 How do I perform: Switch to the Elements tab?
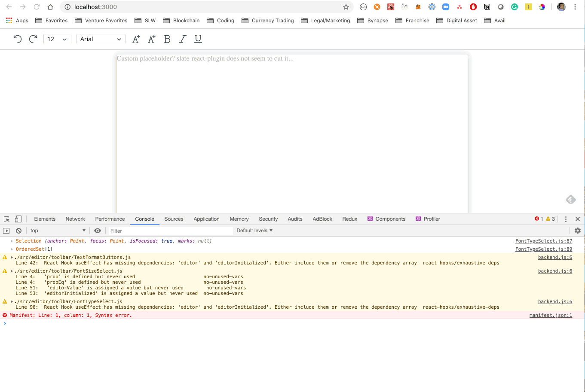point(45,219)
